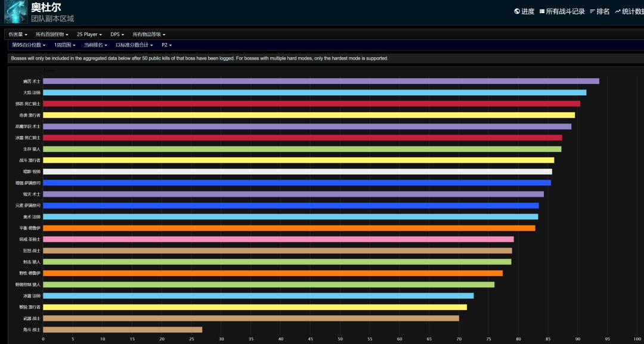
Task: Click the 武器 战士 label
Action: (32, 318)
